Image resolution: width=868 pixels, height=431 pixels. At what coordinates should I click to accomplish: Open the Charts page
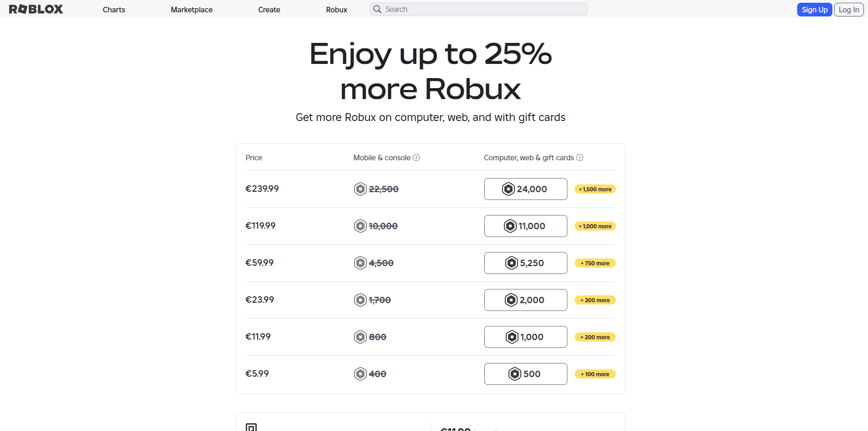pos(114,9)
